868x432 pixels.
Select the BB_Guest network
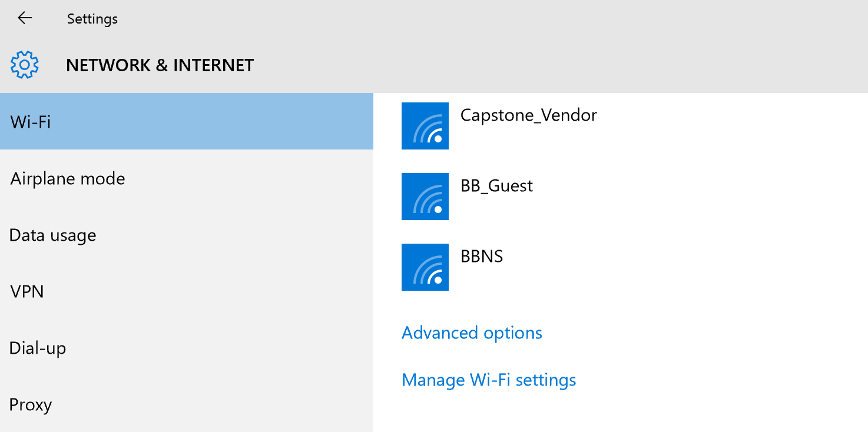click(496, 185)
